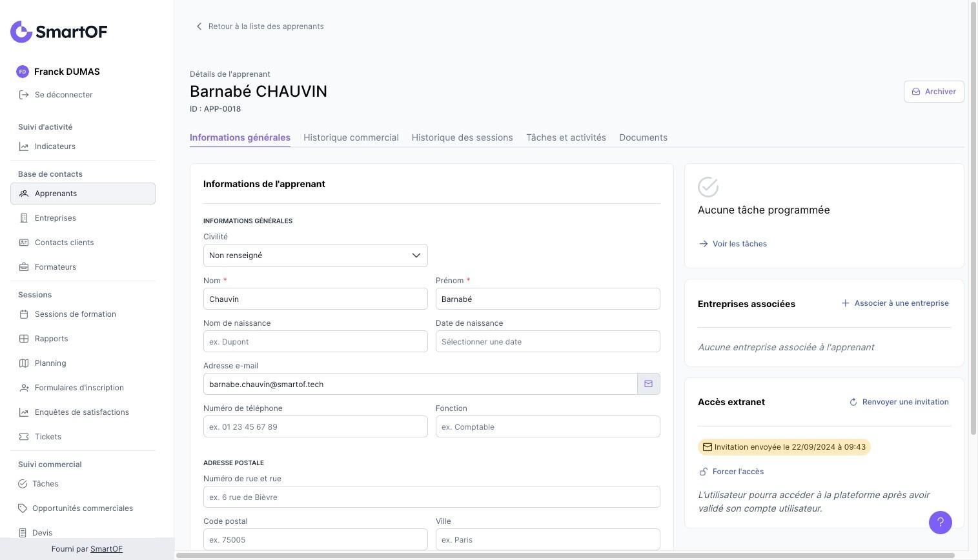Click Associer à une entreprise link

point(895,303)
